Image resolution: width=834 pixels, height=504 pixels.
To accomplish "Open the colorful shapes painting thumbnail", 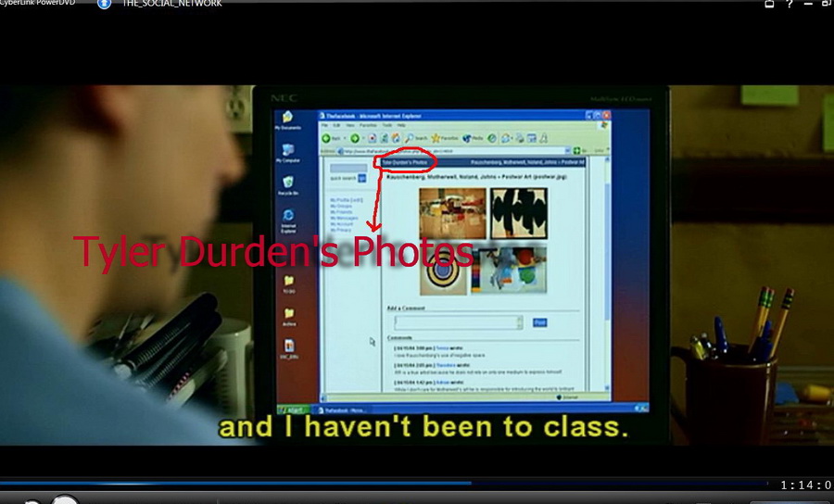I will tap(509, 271).
